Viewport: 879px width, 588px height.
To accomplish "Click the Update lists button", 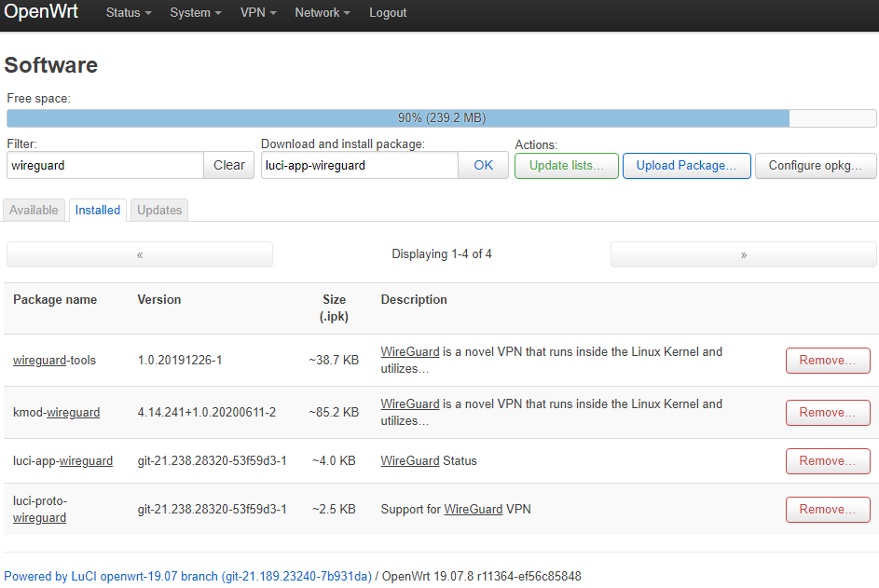I will tap(566, 166).
